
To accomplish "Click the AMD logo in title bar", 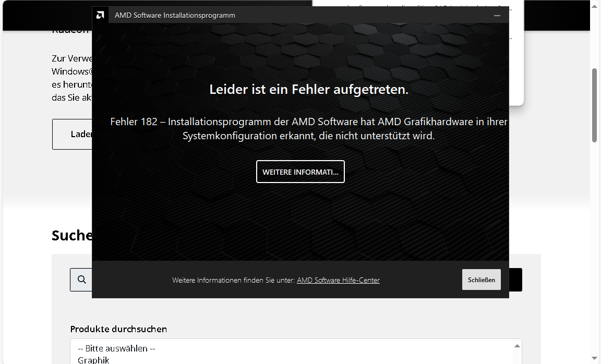I will (x=100, y=15).
